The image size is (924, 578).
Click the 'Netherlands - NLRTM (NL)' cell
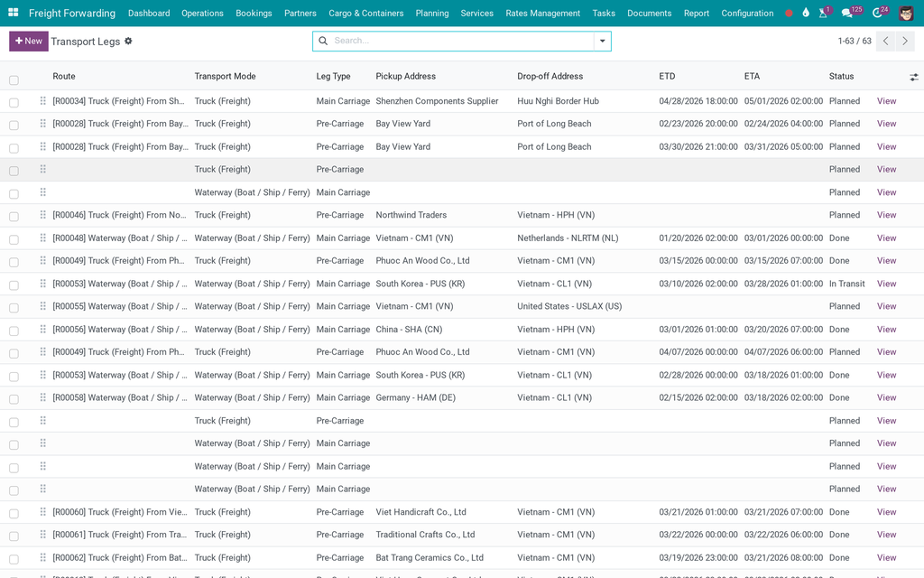pos(568,238)
